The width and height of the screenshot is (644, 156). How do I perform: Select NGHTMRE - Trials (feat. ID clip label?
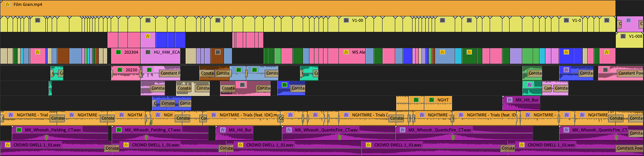[491, 115]
